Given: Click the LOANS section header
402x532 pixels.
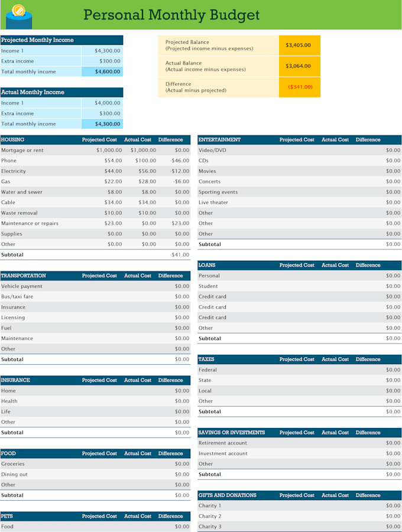Looking at the screenshot, I should tap(207, 265).
